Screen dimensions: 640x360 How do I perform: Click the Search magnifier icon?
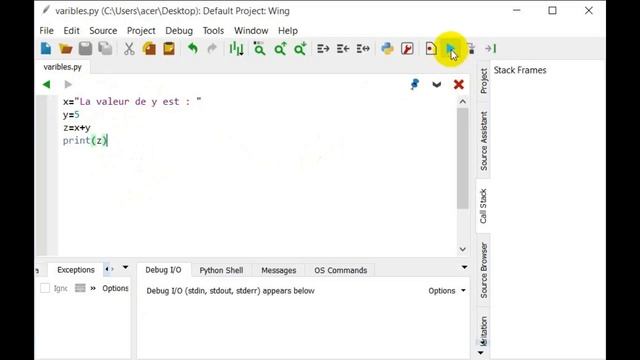(259, 49)
